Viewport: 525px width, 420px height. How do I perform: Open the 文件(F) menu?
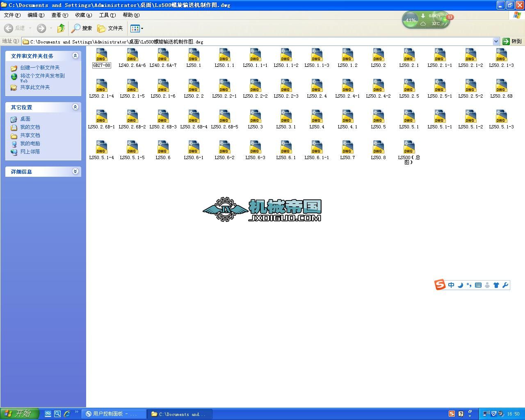click(12, 15)
